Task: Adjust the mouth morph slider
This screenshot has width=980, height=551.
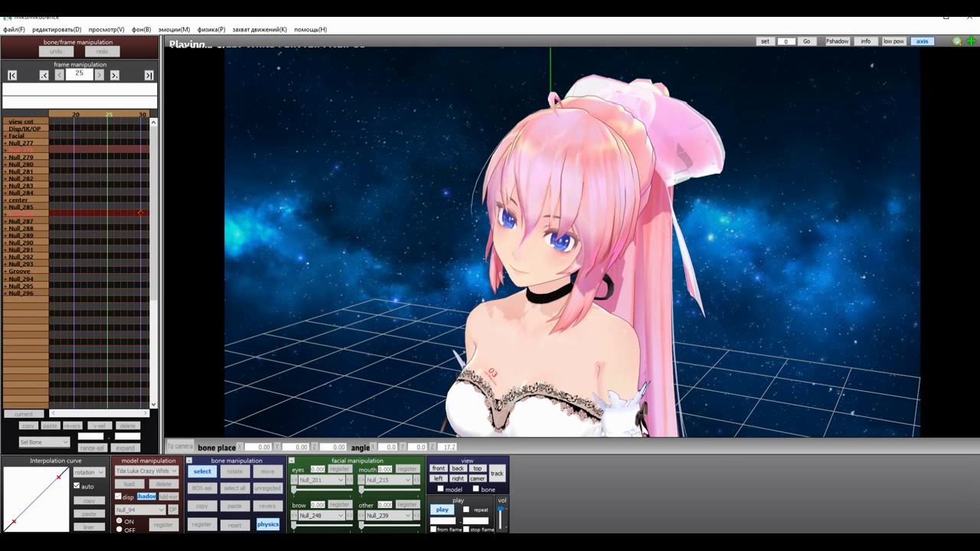Action: [x=389, y=490]
